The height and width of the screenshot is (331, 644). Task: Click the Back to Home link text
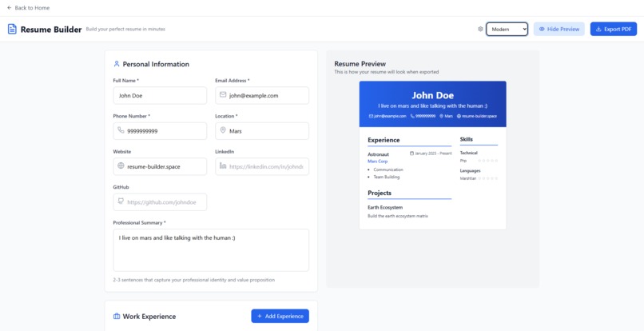point(32,8)
